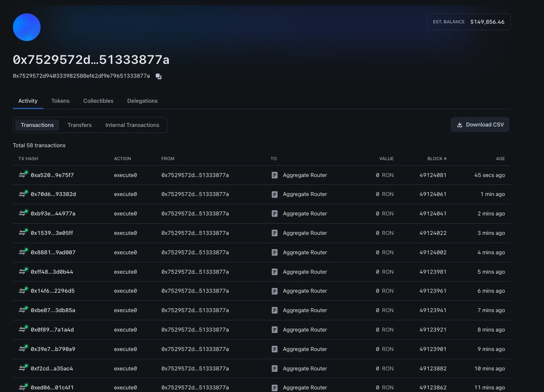The height and width of the screenshot is (392, 544).
Task: Open transaction hash 0x8881...9ad007
Action: coord(53,252)
